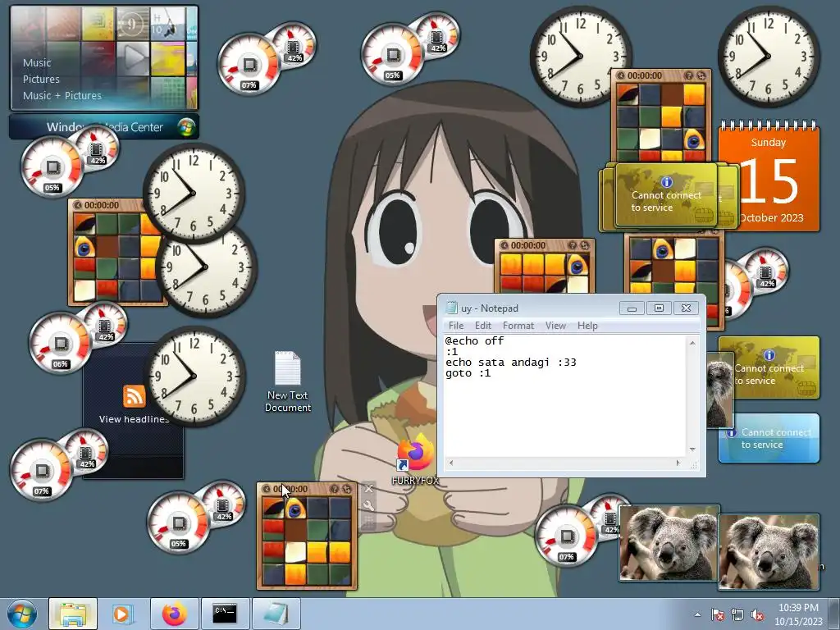
Task: Open Firefox from the taskbar
Action: pyautogui.click(x=174, y=614)
